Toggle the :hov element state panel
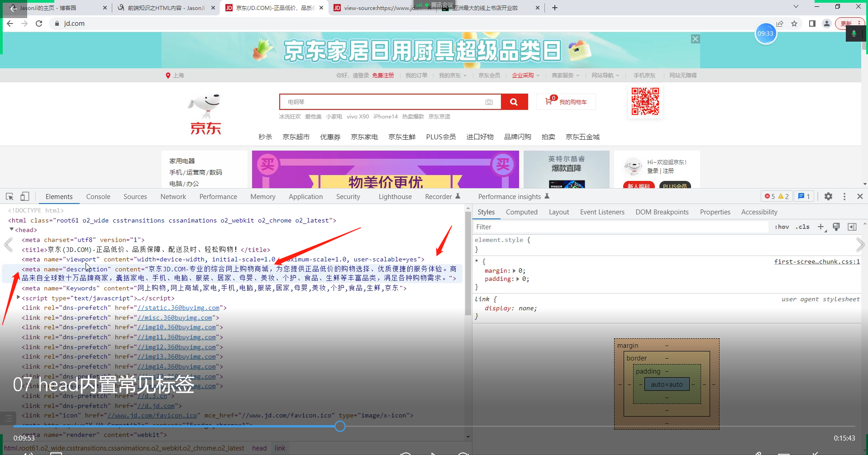 coord(782,227)
